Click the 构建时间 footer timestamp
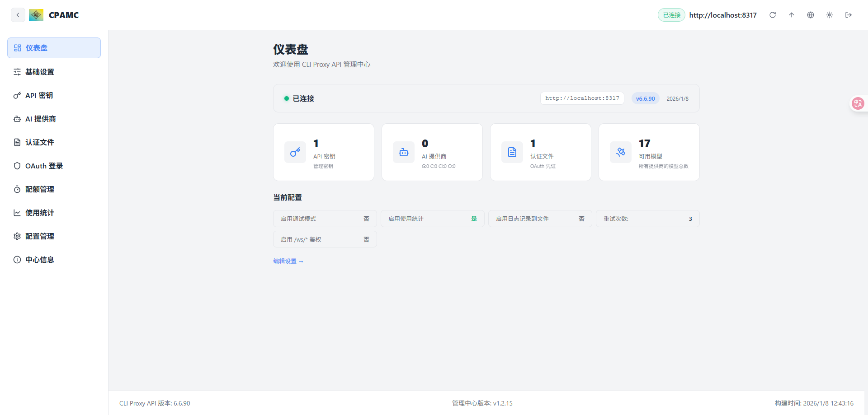Image resolution: width=868 pixels, height=415 pixels. click(814, 403)
